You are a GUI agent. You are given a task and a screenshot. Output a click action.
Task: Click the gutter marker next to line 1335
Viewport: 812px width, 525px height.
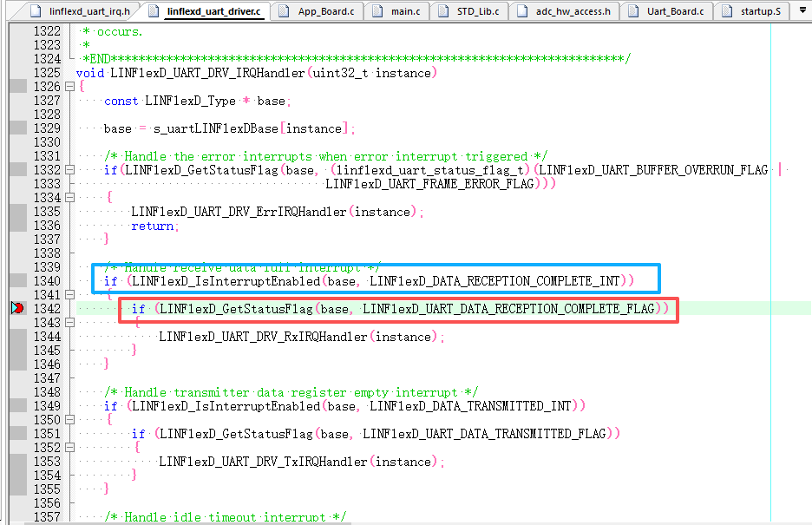coord(17,211)
